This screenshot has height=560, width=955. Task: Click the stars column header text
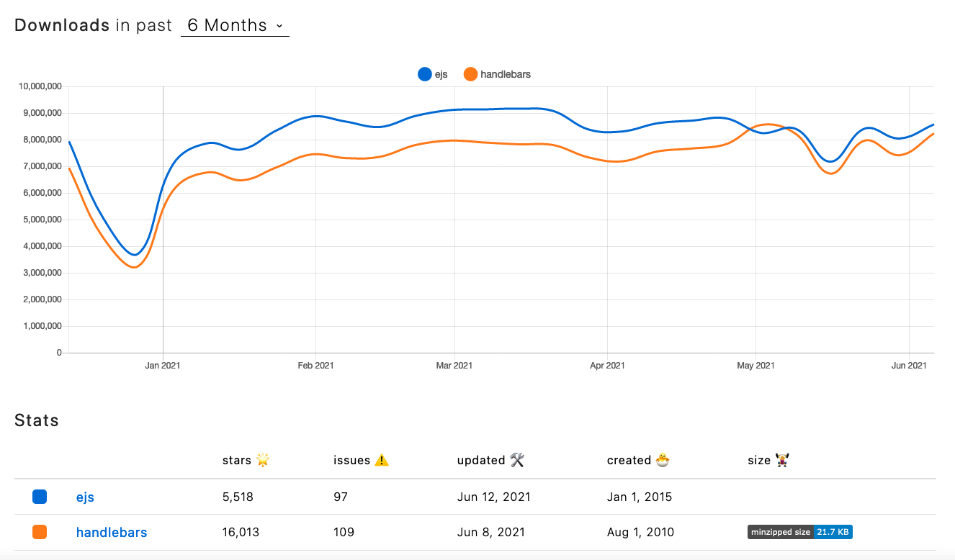237,460
